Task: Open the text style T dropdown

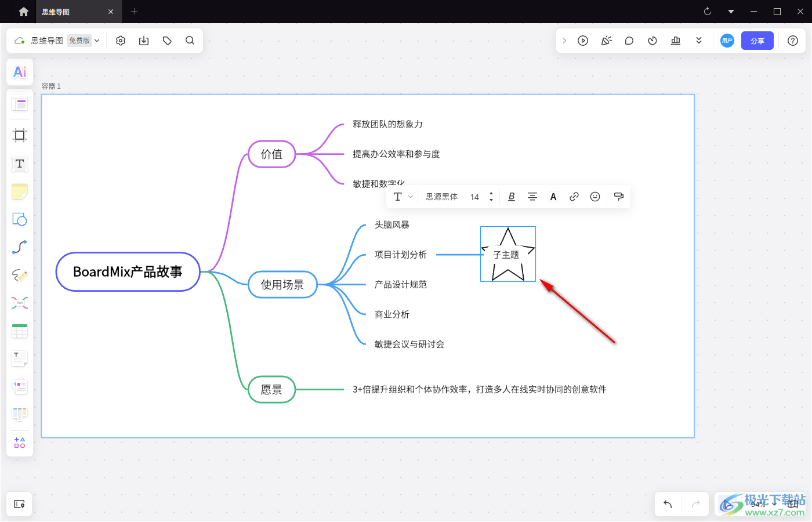Action: [403, 197]
